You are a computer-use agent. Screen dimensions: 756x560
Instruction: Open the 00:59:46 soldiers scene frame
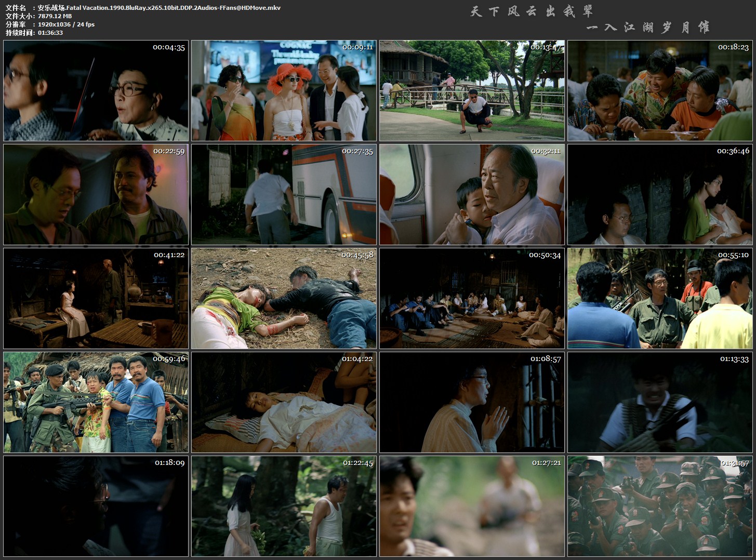tap(96, 402)
